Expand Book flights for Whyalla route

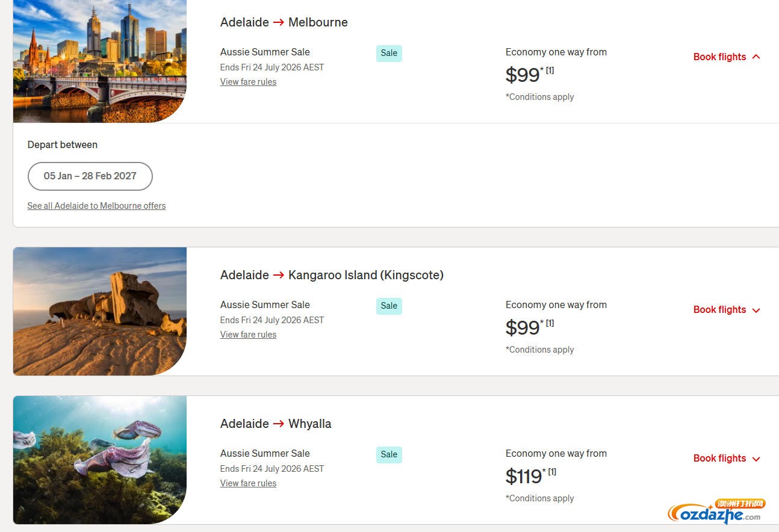[x=727, y=458]
